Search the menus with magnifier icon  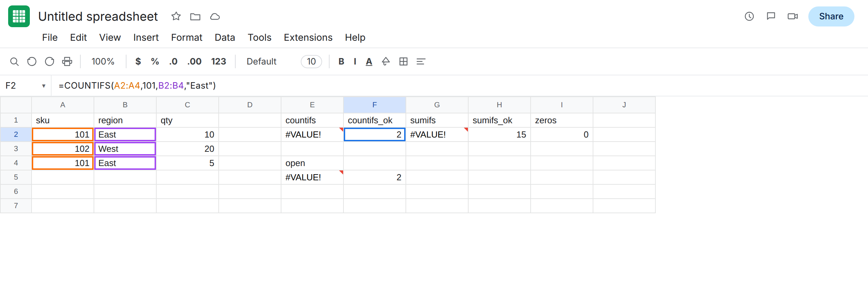14,61
